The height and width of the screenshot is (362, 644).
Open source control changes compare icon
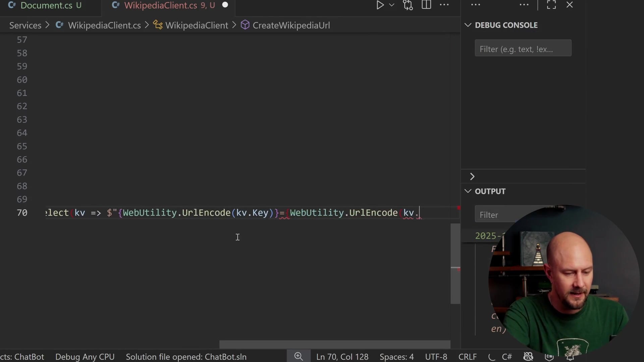click(x=408, y=5)
